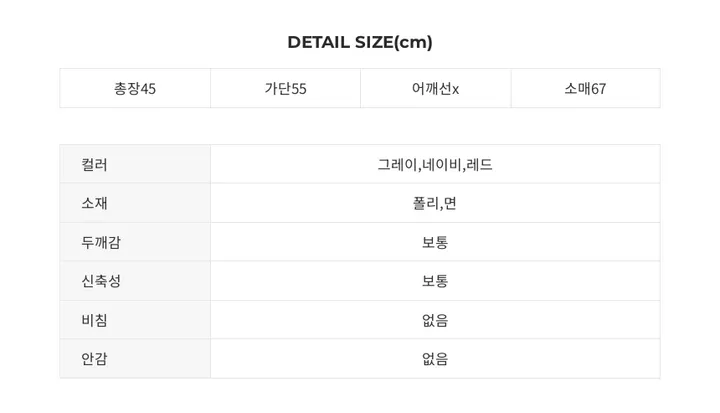Viewport: 720px width, 413px height.
Task: Select the 폴리,면 material value
Action: (x=435, y=203)
